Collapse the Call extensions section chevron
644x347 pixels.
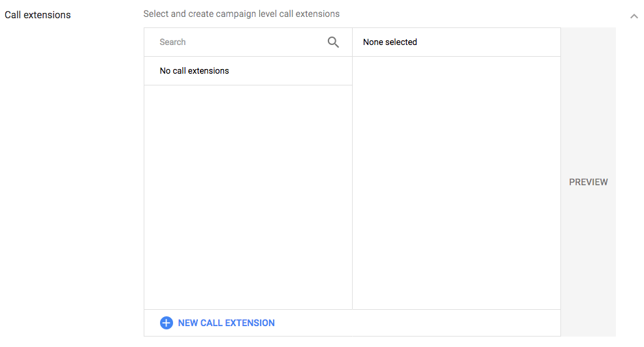click(634, 16)
